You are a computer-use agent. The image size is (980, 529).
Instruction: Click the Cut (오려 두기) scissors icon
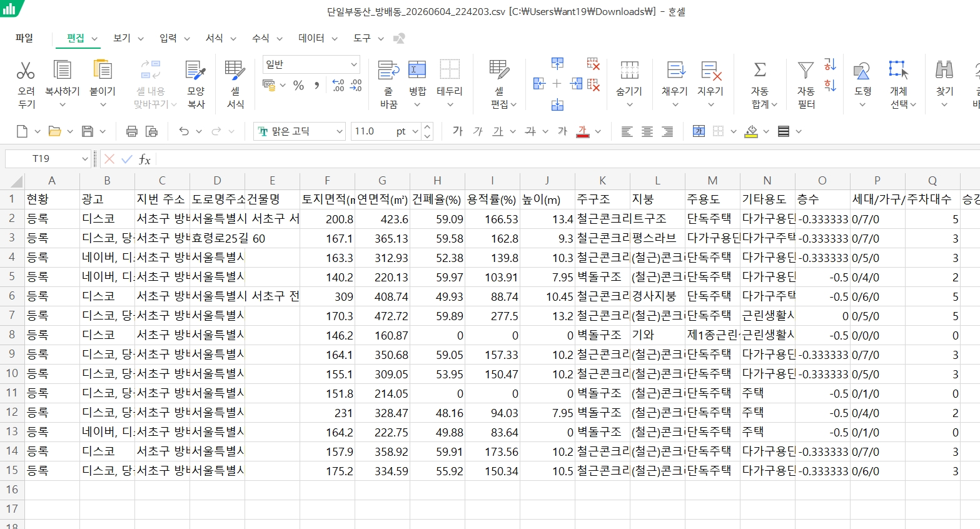point(26,70)
